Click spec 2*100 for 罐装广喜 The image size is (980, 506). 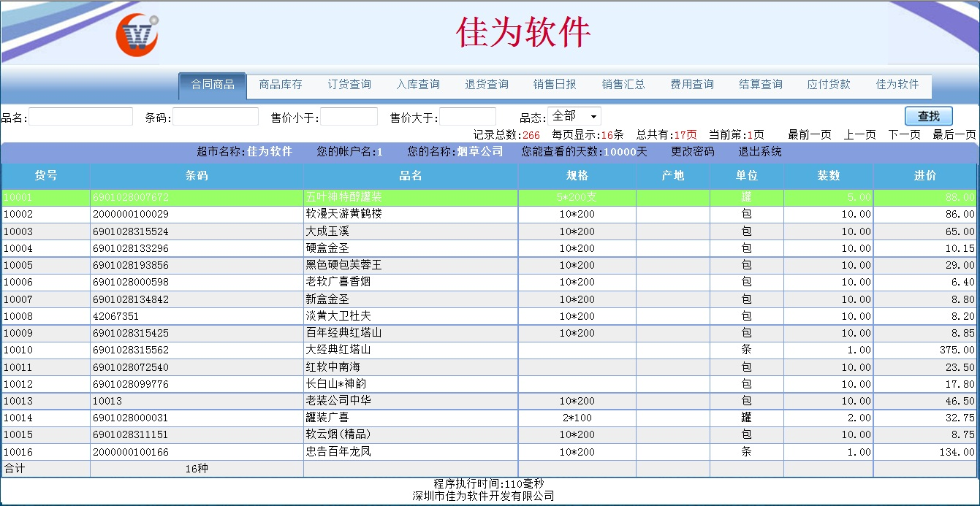coord(577,418)
